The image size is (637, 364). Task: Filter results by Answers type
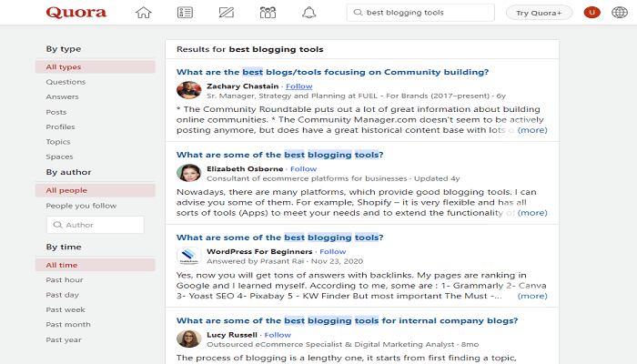click(x=62, y=96)
